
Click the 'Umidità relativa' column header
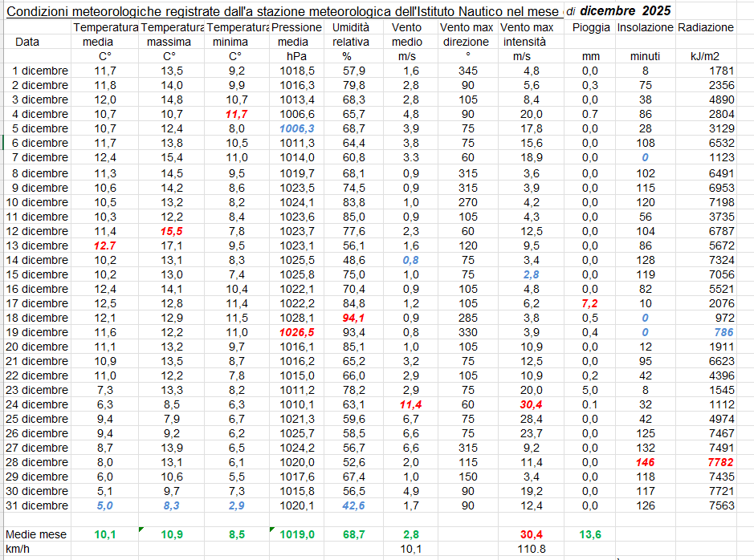point(350,34)
